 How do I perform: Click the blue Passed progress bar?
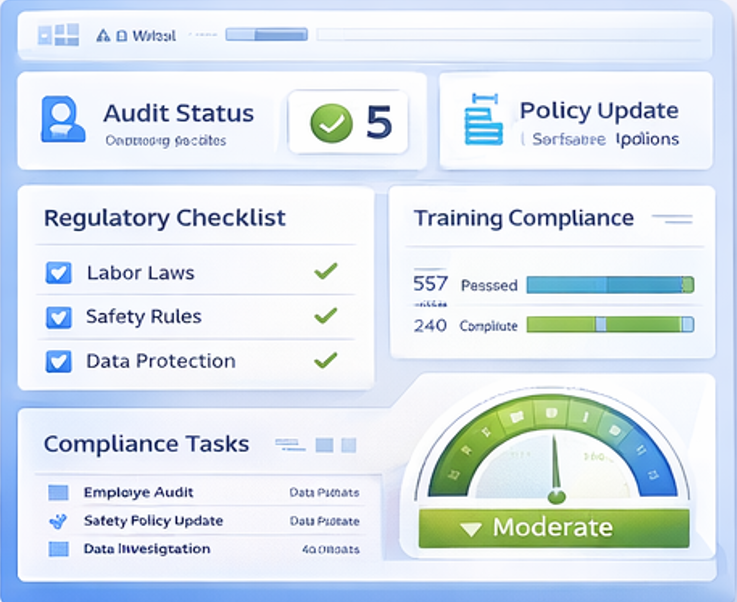click(x=610, y=285)
